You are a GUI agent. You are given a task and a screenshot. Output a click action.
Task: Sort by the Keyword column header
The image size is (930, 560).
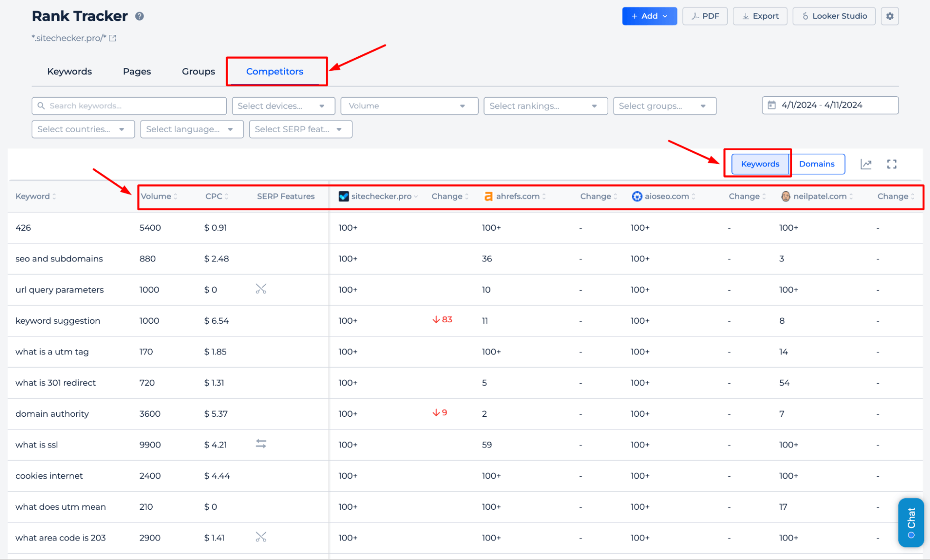coord(35,196)
